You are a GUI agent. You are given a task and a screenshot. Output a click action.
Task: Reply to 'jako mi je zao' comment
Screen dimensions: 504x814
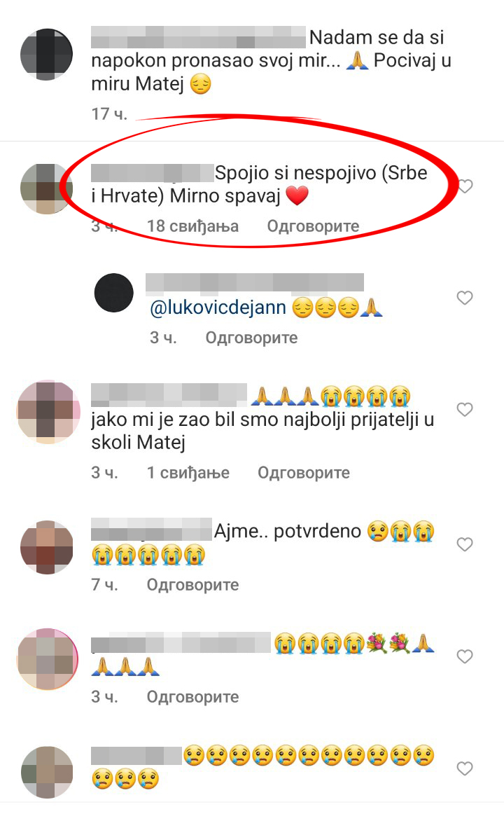pos(304,472)
